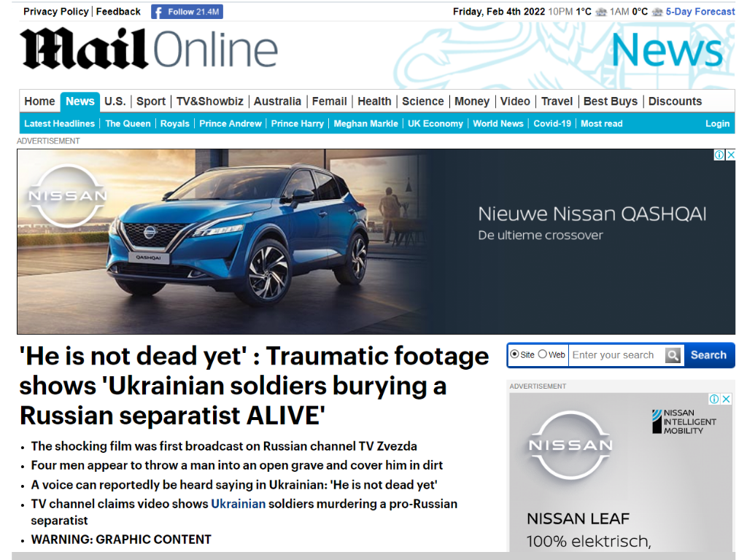Open the Prince Andrew topic link
The height and width of the screenshot is (560, 747).
pos(230,124)
